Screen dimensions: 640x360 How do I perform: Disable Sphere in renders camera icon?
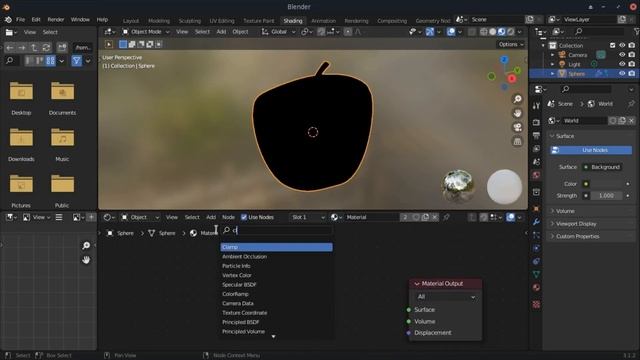[x=631, y=73]
